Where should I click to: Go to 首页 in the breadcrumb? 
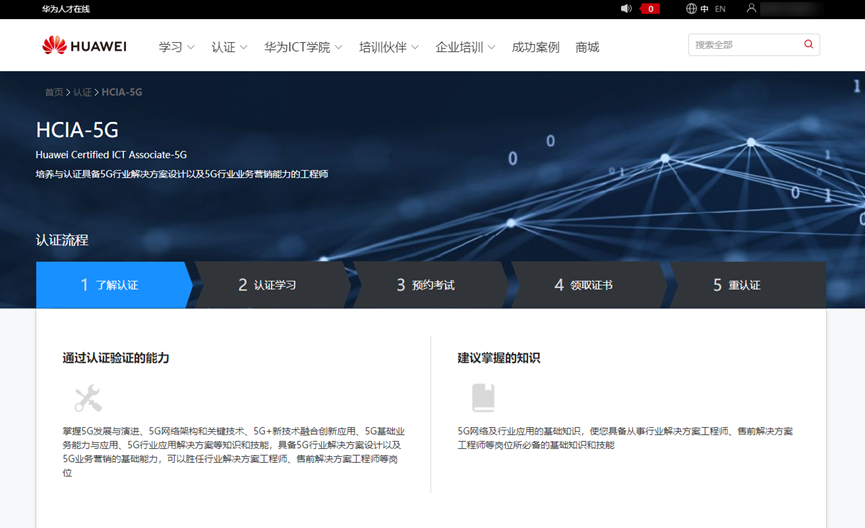[x=54, y=92]
